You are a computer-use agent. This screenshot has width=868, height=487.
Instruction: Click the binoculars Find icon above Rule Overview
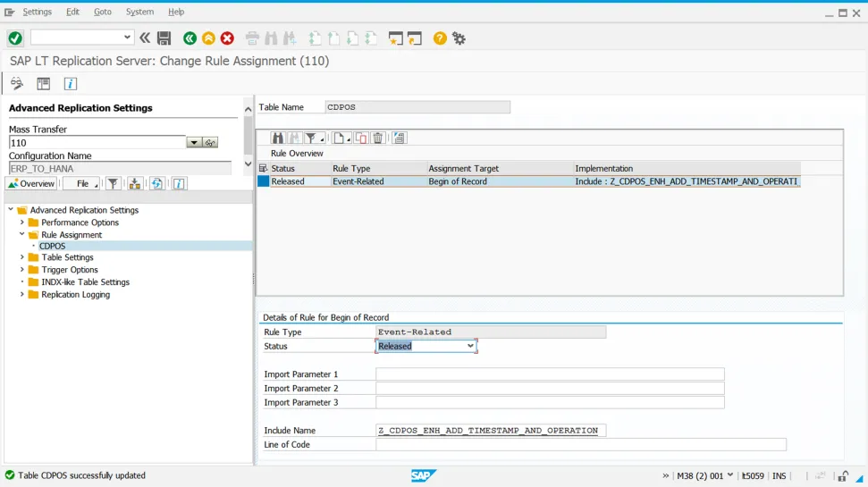click(x=278, y=138)
